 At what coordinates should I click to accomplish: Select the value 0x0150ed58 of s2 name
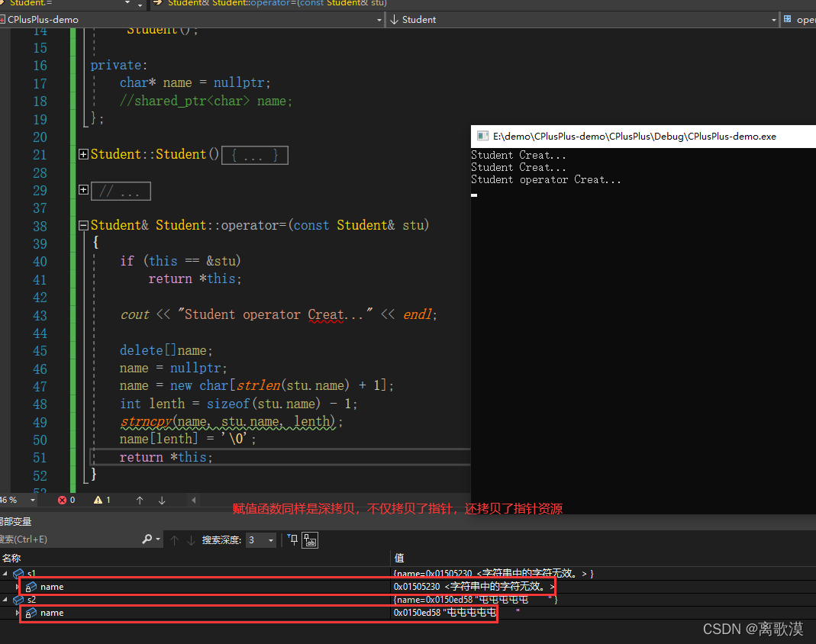[417, 612]
